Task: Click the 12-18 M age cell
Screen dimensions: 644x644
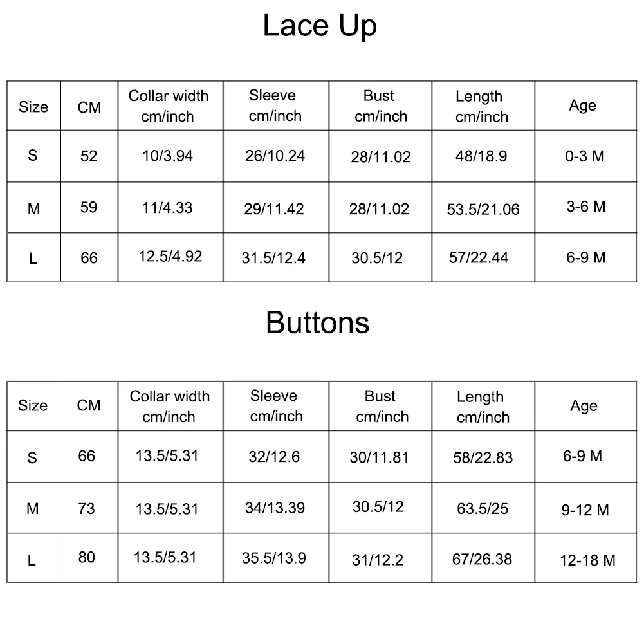Action: pos(587,560)
